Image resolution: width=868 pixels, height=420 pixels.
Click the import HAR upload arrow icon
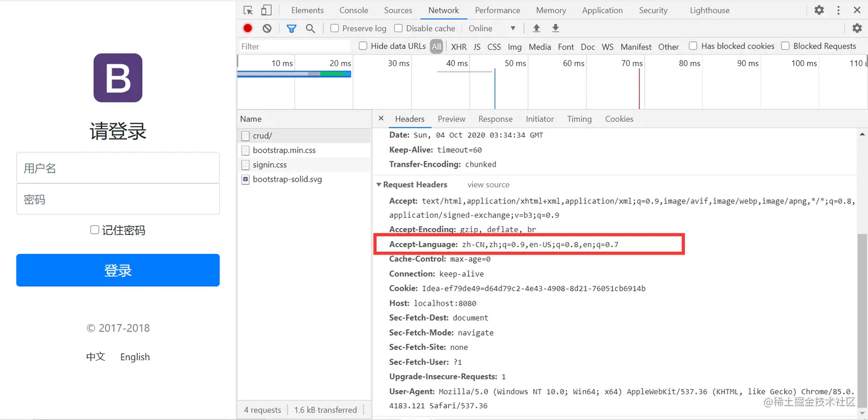537,28
